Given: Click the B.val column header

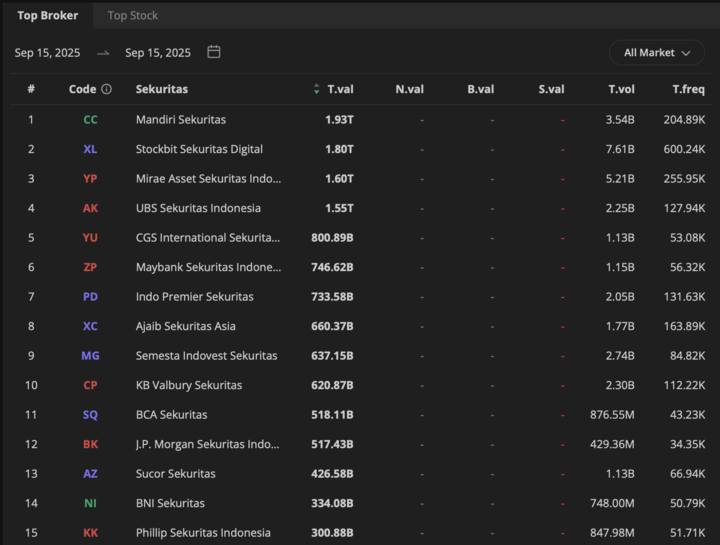Looking at the screenshot, I should pos(480,89).
